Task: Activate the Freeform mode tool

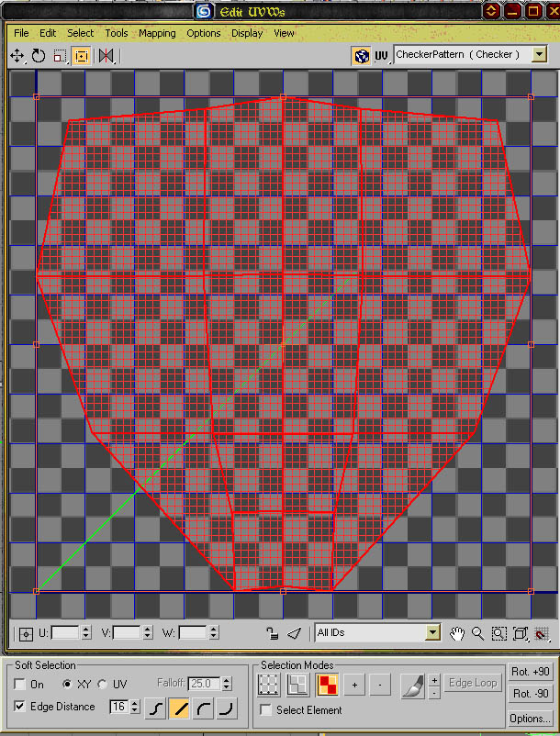Action: tap(82, 56)
